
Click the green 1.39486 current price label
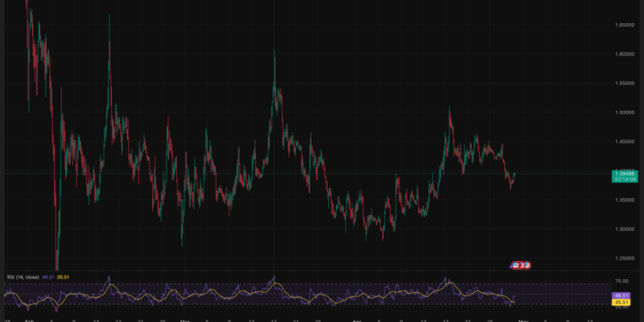(x=625, y=177)
